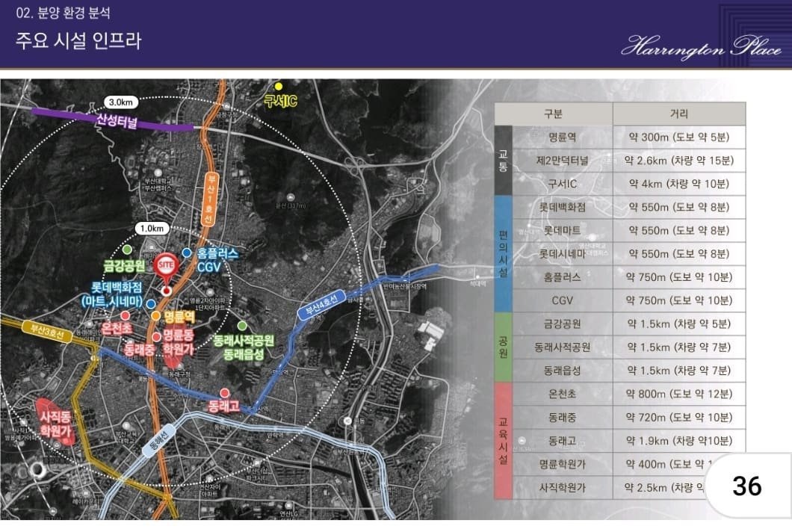This screenshot has width=792, height=532.
Task: Click the red SITE pin marker
Action: [x=165, y=267]
